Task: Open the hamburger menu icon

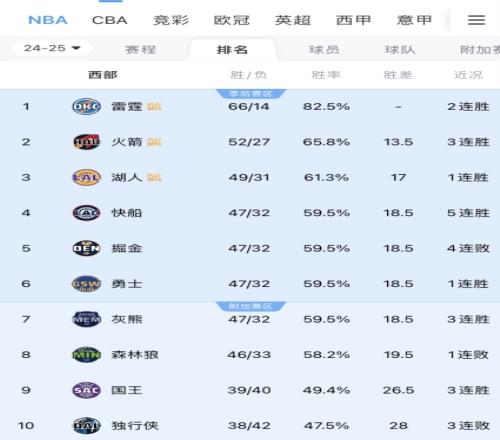Action: 476,20
